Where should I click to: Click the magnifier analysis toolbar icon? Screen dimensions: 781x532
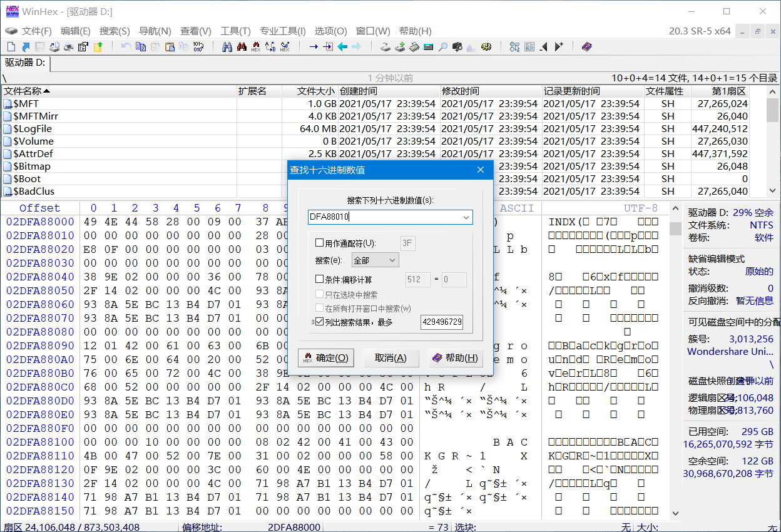(x=443, y=47)
